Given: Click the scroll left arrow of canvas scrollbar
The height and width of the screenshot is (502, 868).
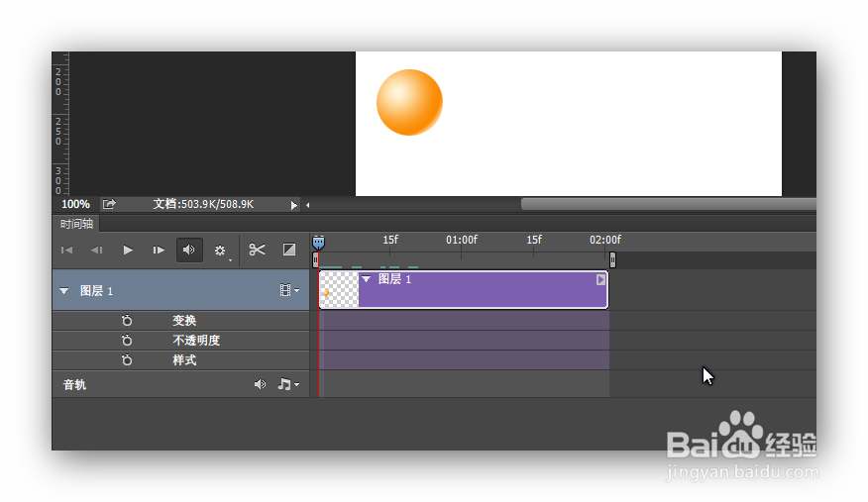Looking at the screenshot, I should coord(308,205).
